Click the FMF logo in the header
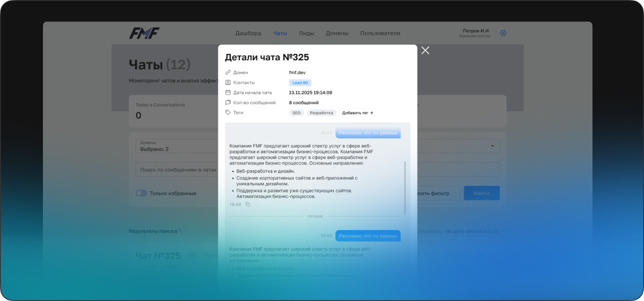Viewport: 644px width, 301px height. click(x=144, y=33)
